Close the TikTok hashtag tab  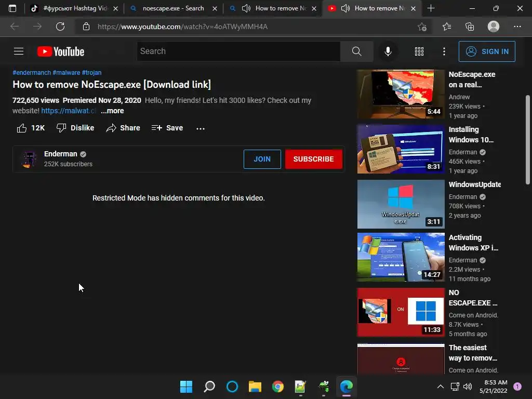(115, 8)
